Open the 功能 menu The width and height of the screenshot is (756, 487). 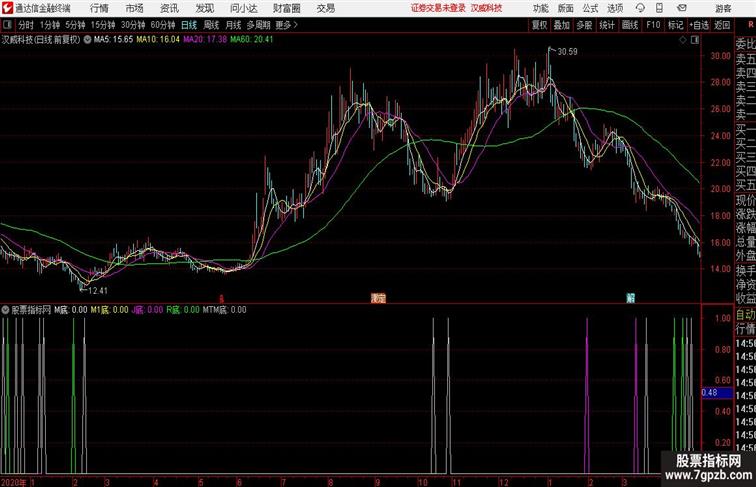pos(540,8)
